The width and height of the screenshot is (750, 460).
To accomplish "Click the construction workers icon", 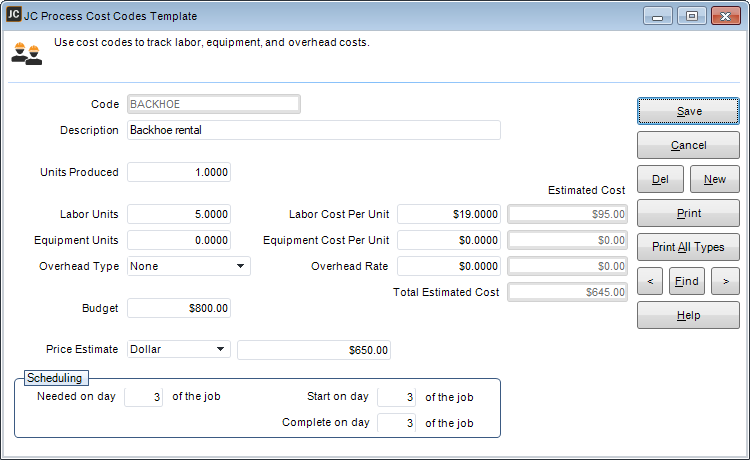I will pos(28,54).
